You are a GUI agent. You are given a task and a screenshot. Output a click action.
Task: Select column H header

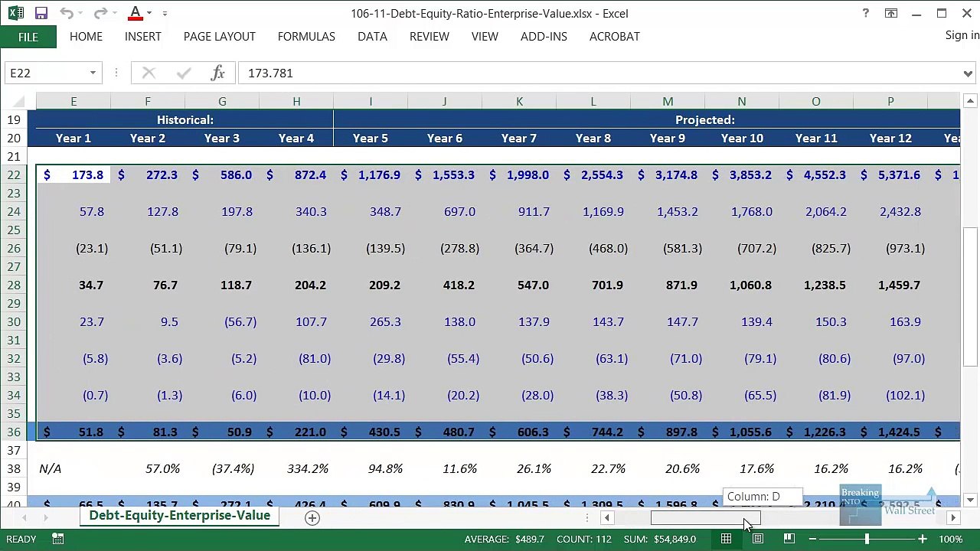pos(296,101)
